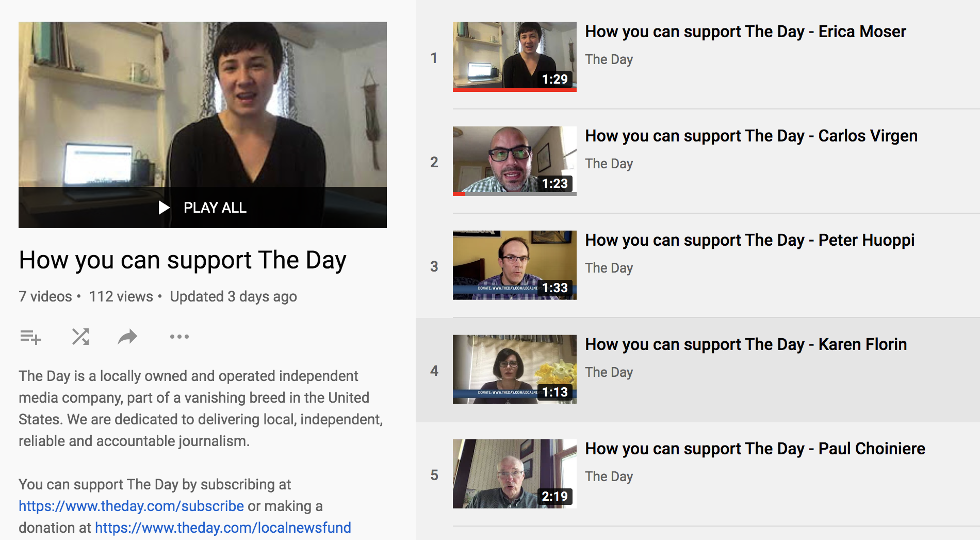Select title ending in Paul Choiniere

pos(755,449)
